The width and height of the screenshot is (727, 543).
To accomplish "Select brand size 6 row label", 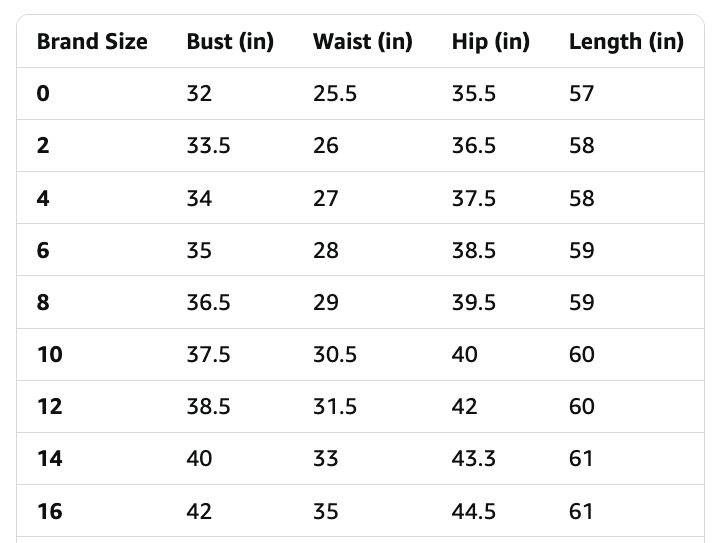I will (x=43, y=250).
